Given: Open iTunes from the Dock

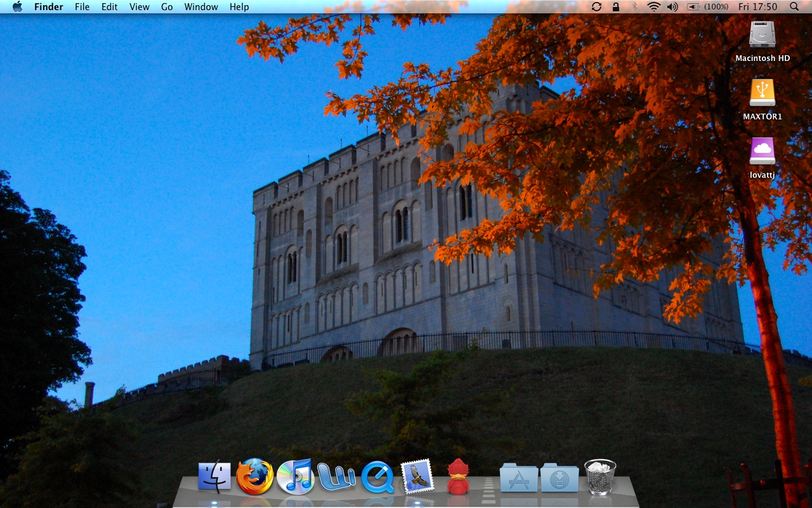Looking at the screenshot, I should coord(296,476).
